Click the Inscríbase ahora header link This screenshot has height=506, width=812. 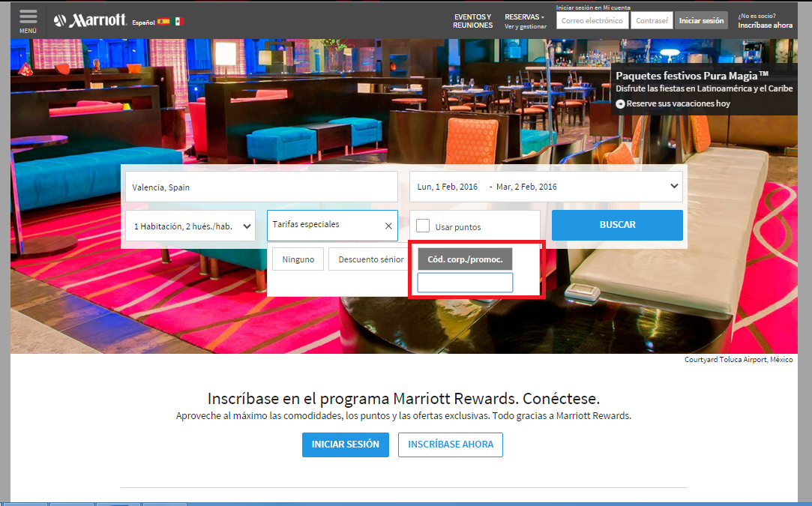(x=765, y=25)
